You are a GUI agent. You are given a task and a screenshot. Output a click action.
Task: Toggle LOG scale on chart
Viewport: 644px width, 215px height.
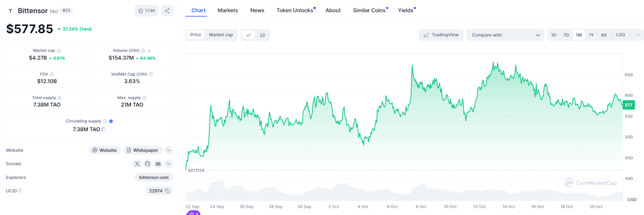(621, 35)
